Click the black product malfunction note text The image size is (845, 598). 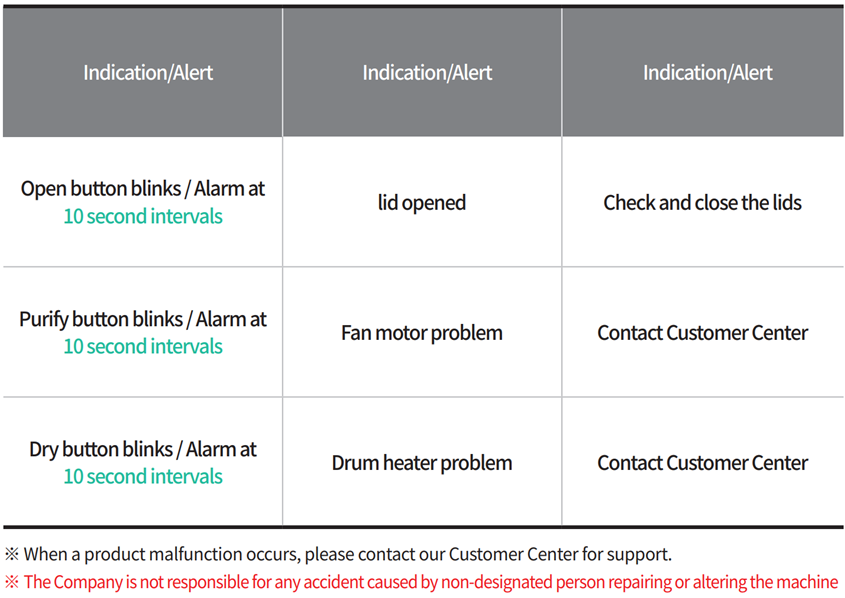tap(348, 554)
